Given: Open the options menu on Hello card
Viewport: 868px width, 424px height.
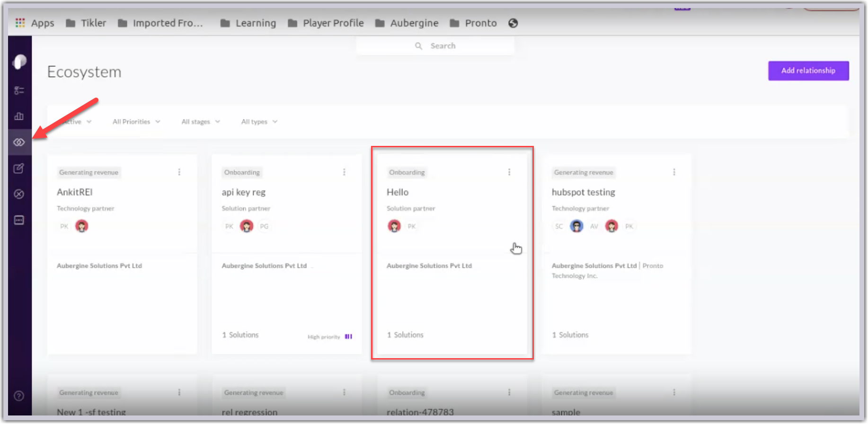Looking at the screenshot, I should point(509,172).
